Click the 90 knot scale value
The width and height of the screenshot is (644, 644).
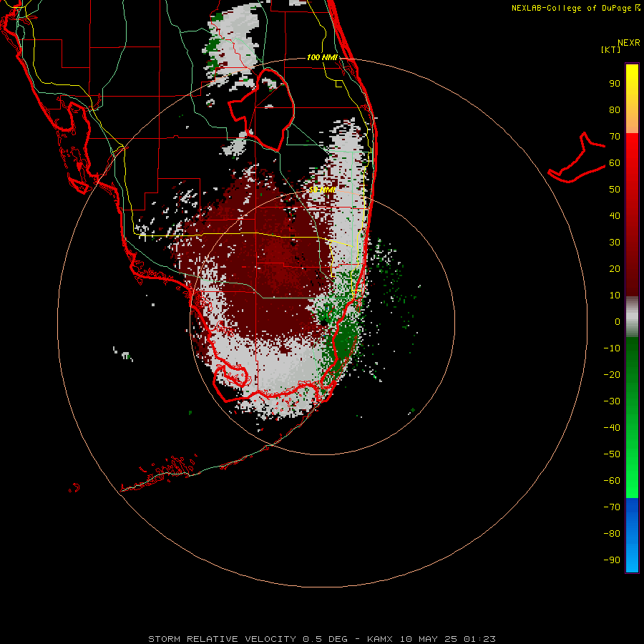pyautogui.click(x=615, y=84)
